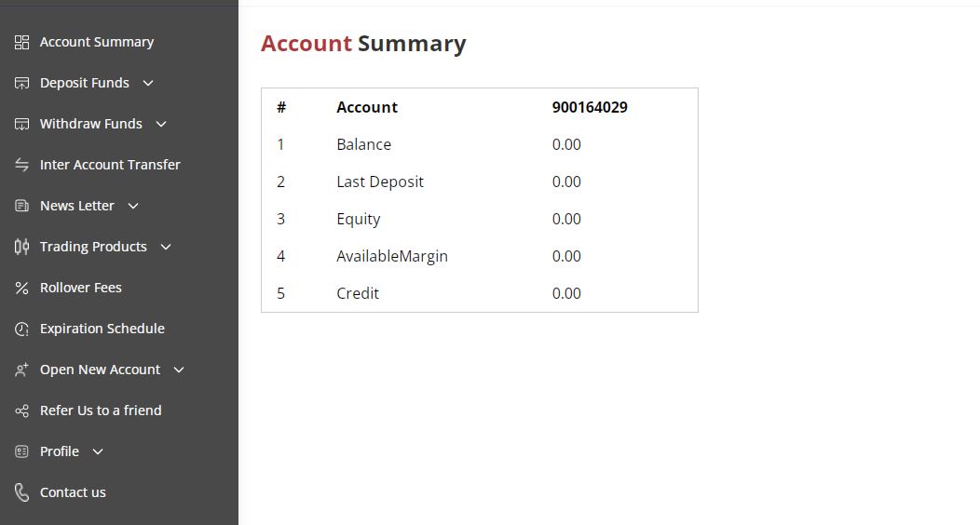Expand the News Letter chevron
The image size is (980, 525).
pyautogui.click(x=133, y=206)
